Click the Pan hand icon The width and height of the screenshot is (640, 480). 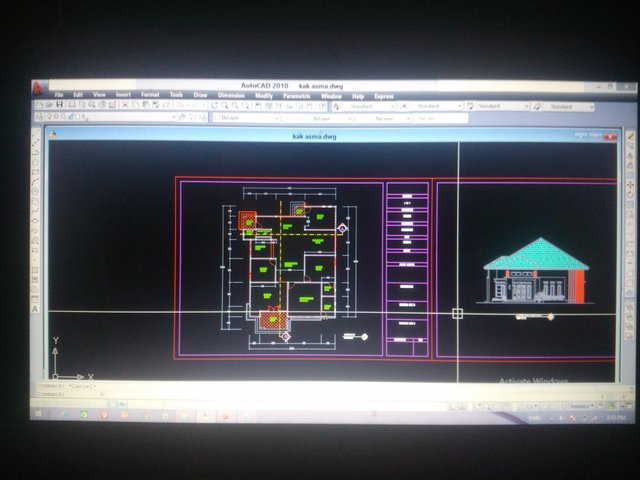tap(214, 106)
